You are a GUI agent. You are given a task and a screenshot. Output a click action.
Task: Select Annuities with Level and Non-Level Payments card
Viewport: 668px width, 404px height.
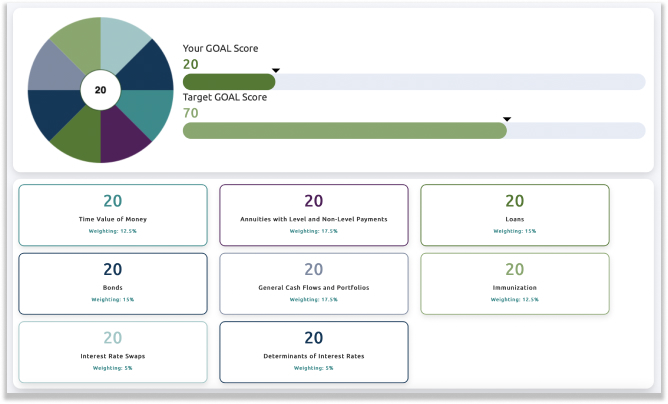point(313,215)
